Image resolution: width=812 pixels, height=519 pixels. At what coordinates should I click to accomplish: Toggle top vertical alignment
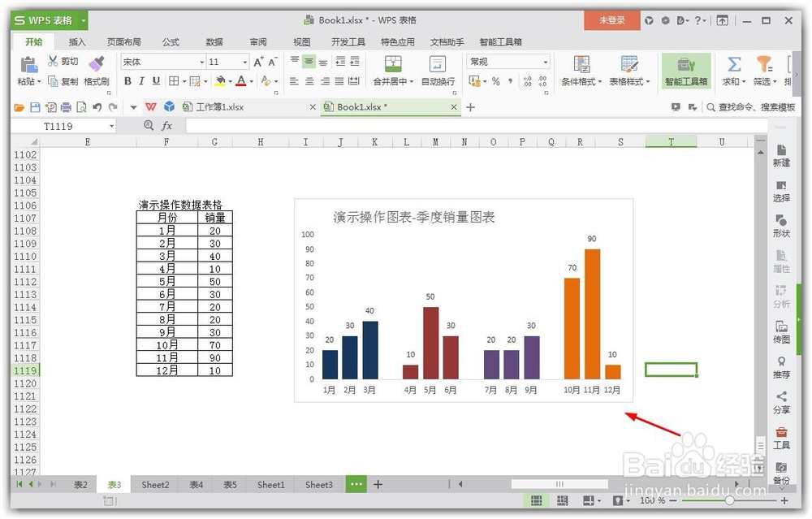click(x=294, y=61)
